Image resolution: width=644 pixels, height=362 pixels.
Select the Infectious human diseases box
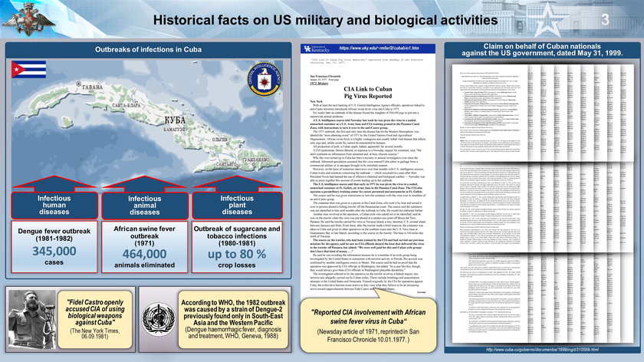(54, 205)
